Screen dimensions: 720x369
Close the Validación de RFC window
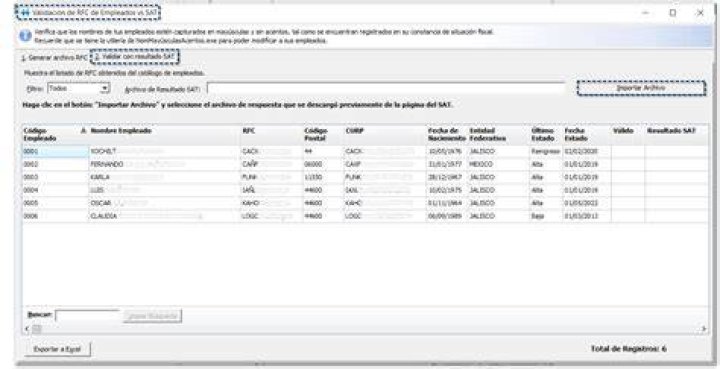(700, 13)
